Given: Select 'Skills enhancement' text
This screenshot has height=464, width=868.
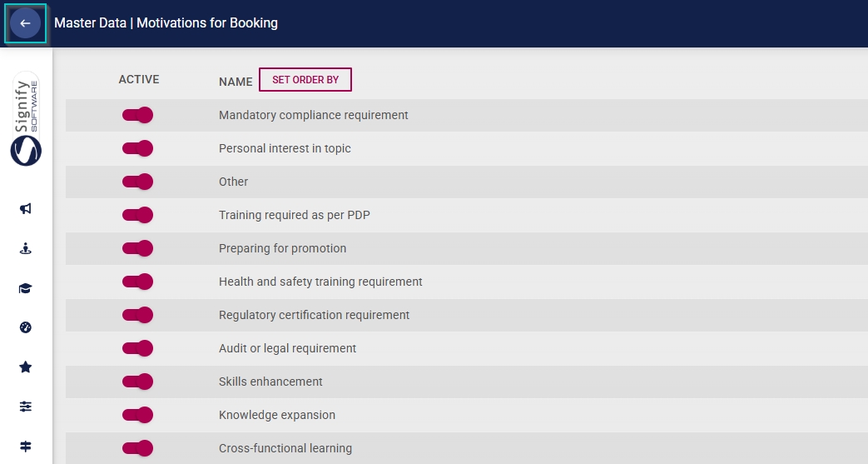Looking at the screenshot, I should [x=270, y=382].
